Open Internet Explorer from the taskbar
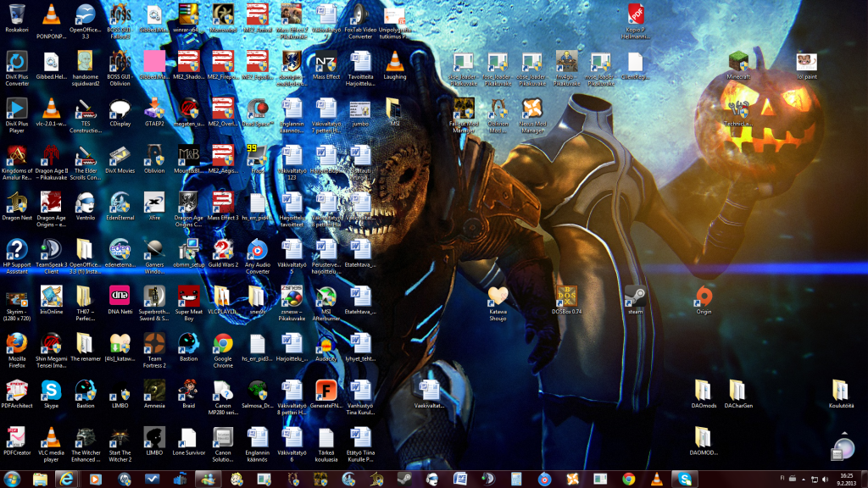The height and width of the screenshot is (488, 868). click(67, 479)
